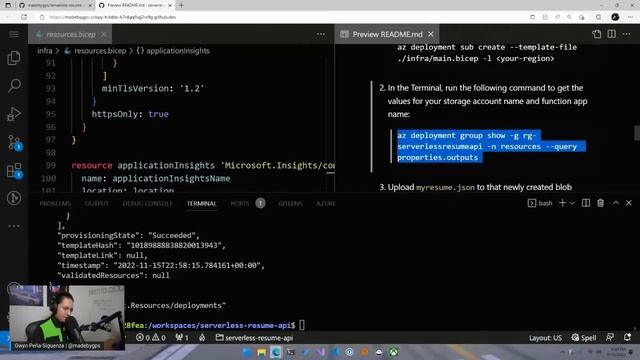
Task: Switch to the PORTS panel tab
Action: [x=240, y=203]
